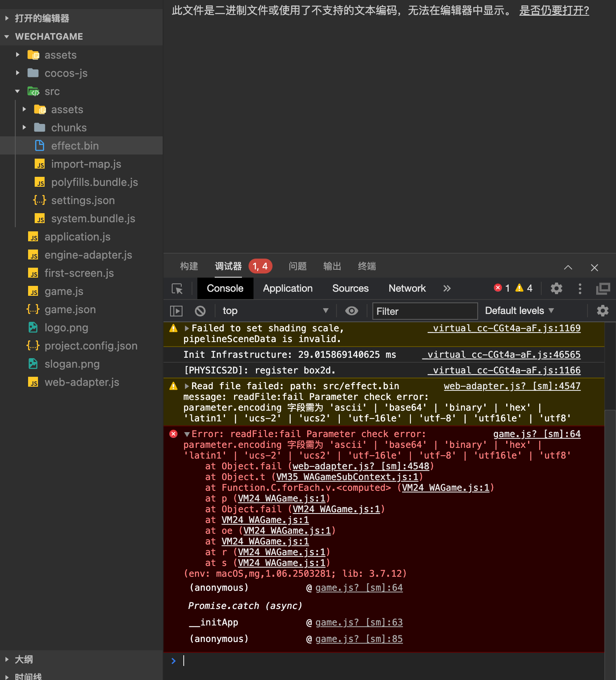Show more DevTools tabs via double chevron
The image size is (616, 680).
(447, 288)
